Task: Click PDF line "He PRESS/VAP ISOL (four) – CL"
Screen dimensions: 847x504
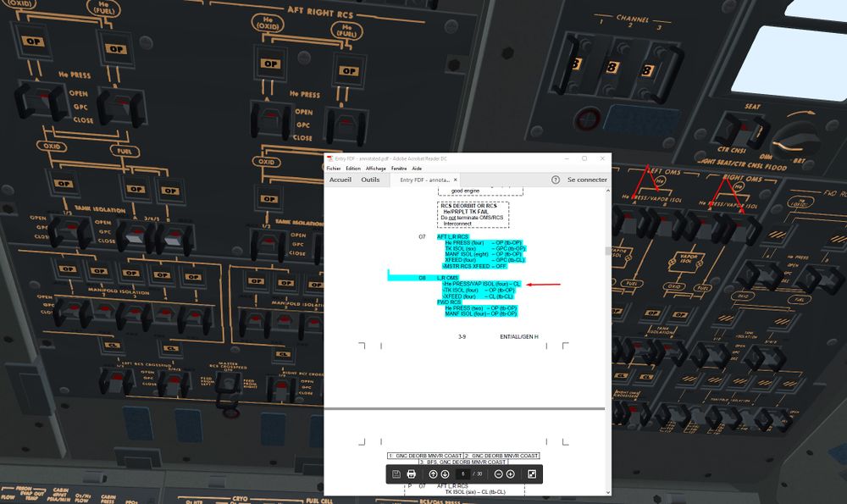Action: [x=481, y=284]
